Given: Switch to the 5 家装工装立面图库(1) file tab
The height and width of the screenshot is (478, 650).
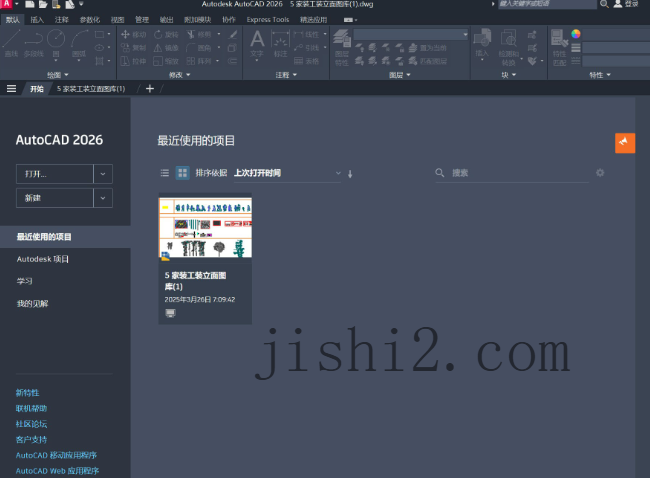Looking at the screenshot, I should 91,89.
